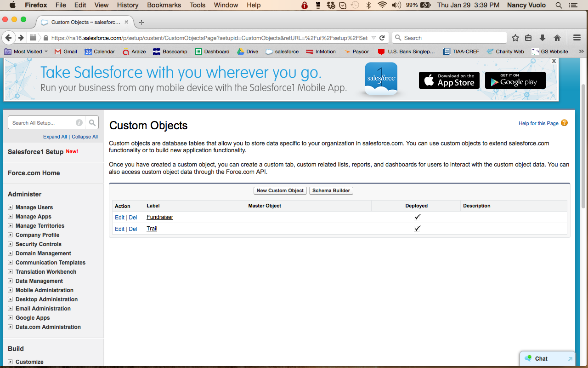Click the New Custom Object button

click(280, 190)
